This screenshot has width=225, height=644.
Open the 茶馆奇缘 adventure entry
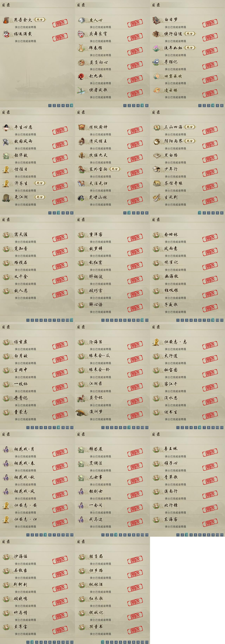(x=187, y=186)
